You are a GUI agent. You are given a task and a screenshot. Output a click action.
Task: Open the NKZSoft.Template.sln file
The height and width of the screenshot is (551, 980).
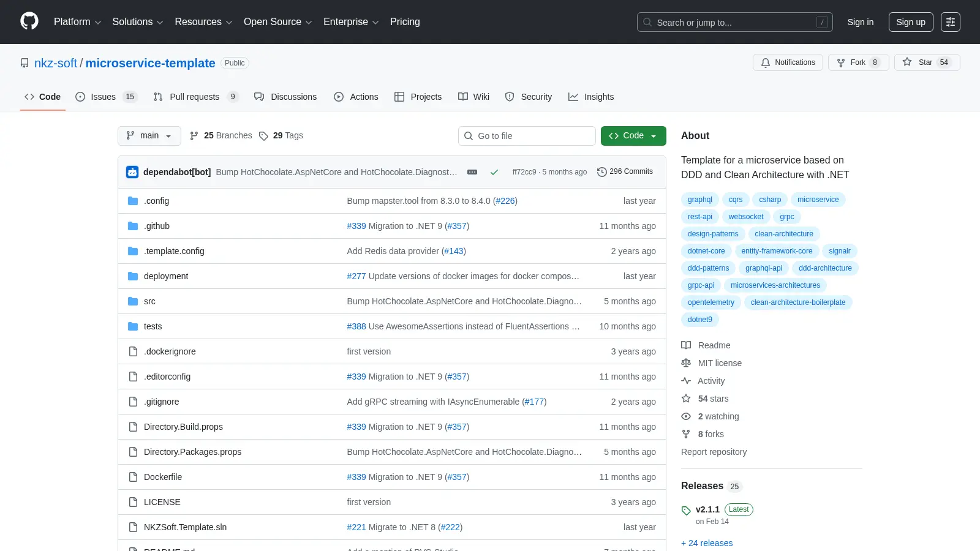(x=185, y=527)
